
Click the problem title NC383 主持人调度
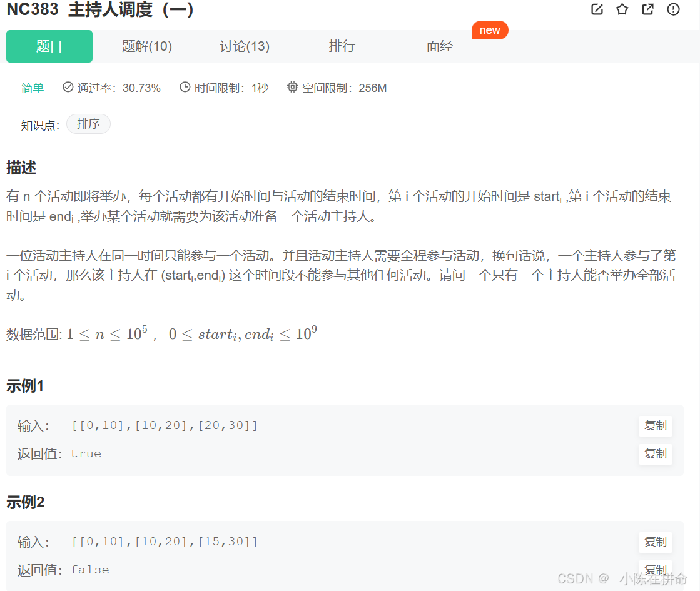tap(100, 9)
